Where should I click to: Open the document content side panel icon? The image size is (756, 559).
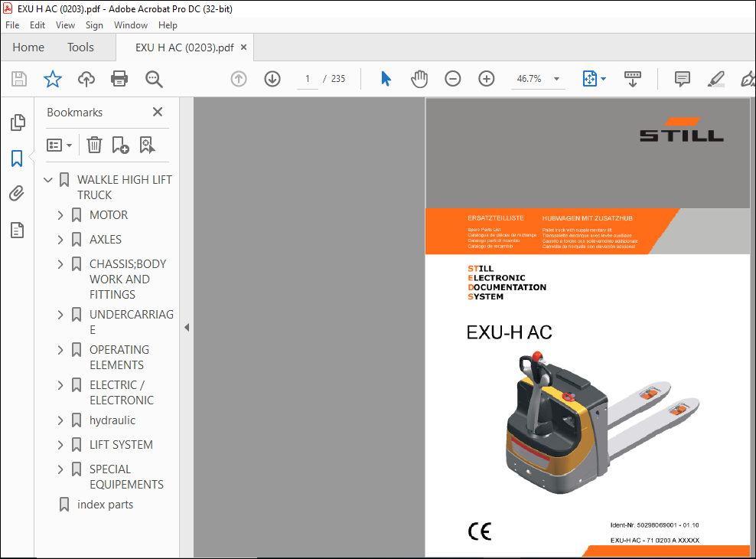tap(18, 230)
